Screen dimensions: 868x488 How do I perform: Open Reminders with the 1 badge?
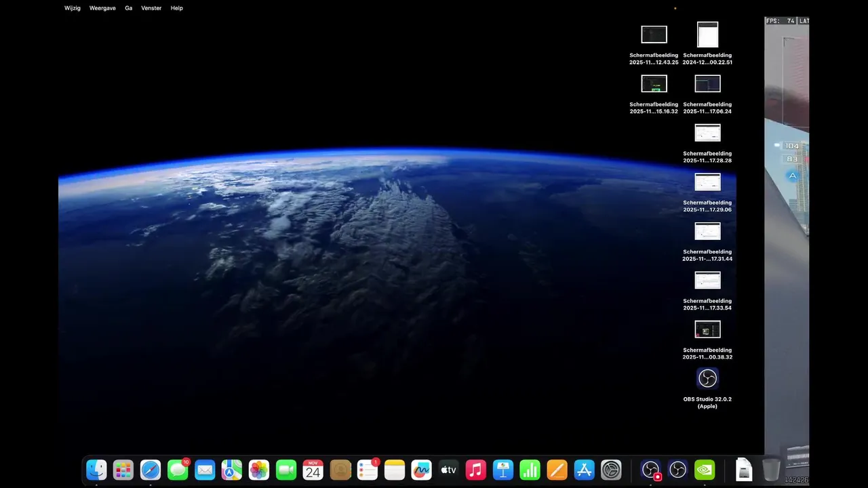(368, 470)
